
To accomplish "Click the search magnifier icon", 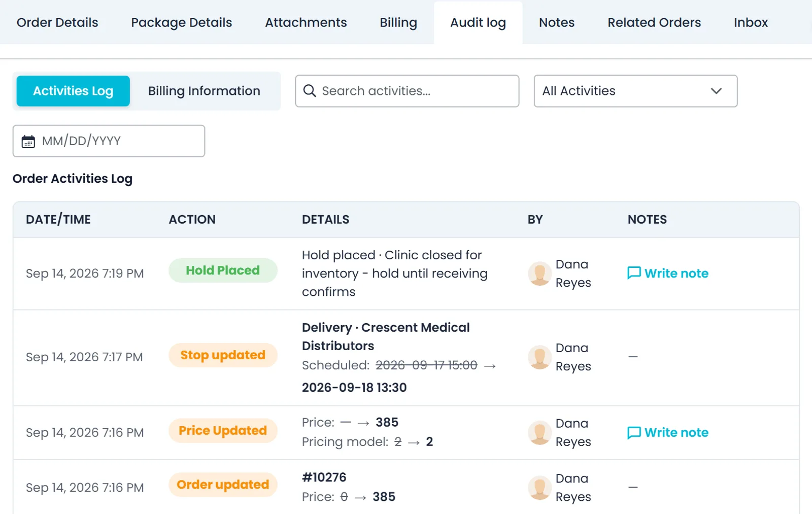I will (310, 91).
